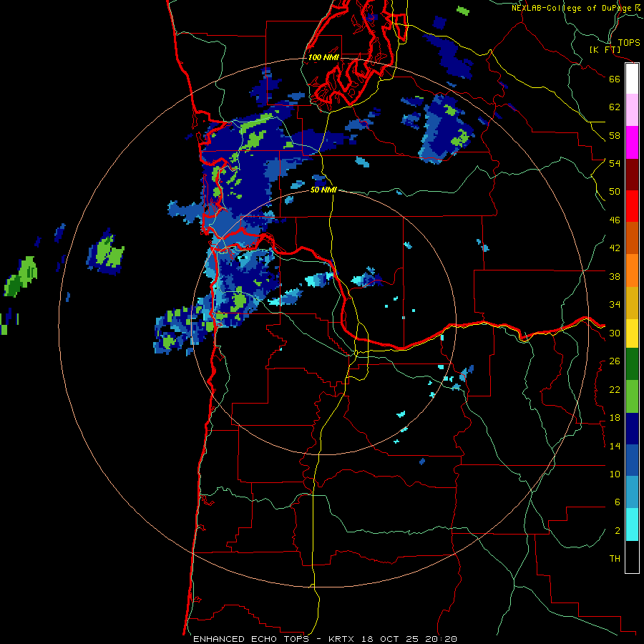The image size is (644, 644).
Task: Click the "6" legend value
Action: pyautogui.click(x=618, y=502)
